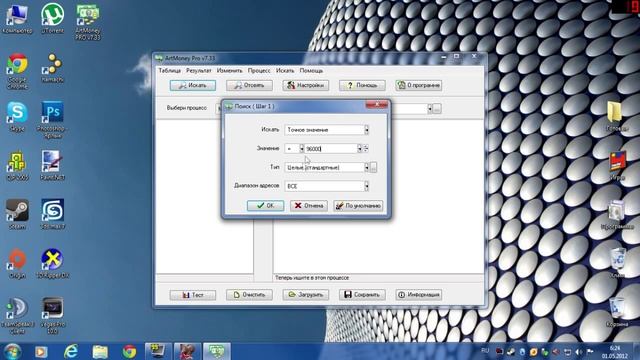This screenshot has width=640, height=360.
Task: Click Очистить clear button
Action: pos(249,295)
